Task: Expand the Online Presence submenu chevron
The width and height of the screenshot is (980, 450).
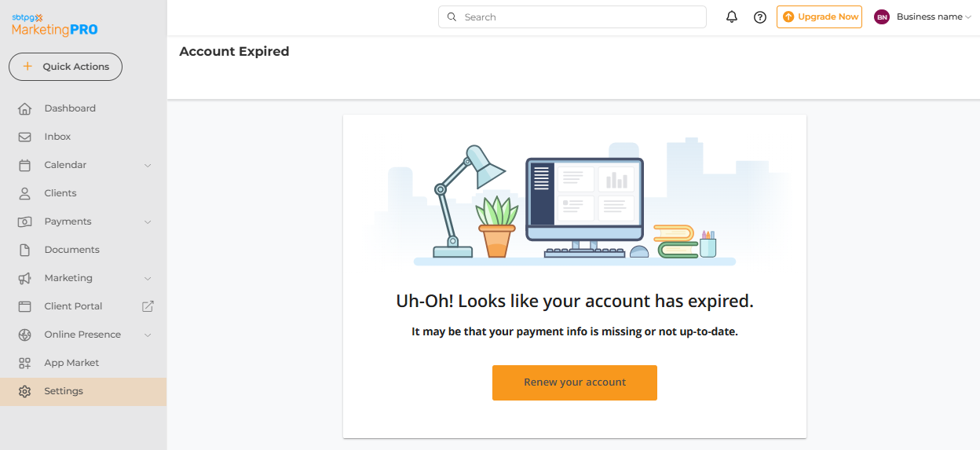Action: [x=148, y=335]
